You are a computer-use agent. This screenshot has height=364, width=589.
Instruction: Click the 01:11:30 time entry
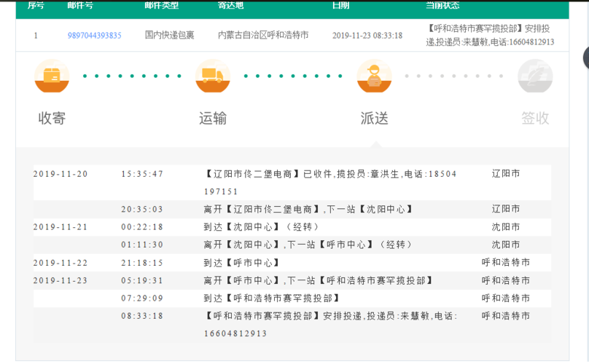[142, 245]
